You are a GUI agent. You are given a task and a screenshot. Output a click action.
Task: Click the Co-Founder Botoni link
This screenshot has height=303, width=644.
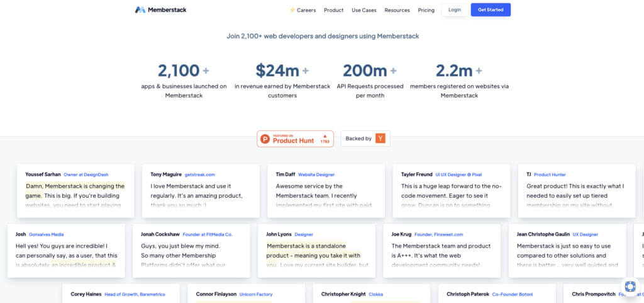tap(513, 294)
